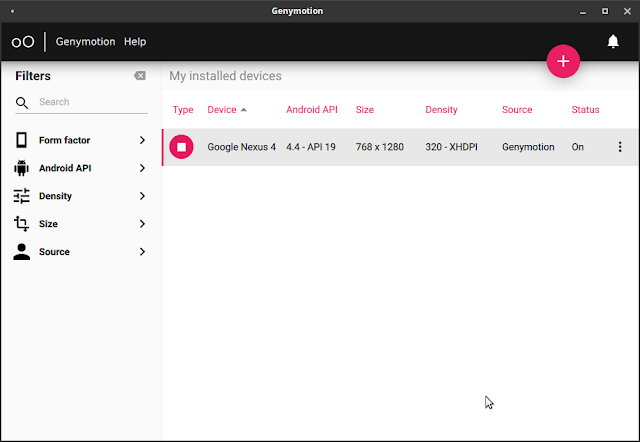Click the Android robot icon

coord(21,168)
